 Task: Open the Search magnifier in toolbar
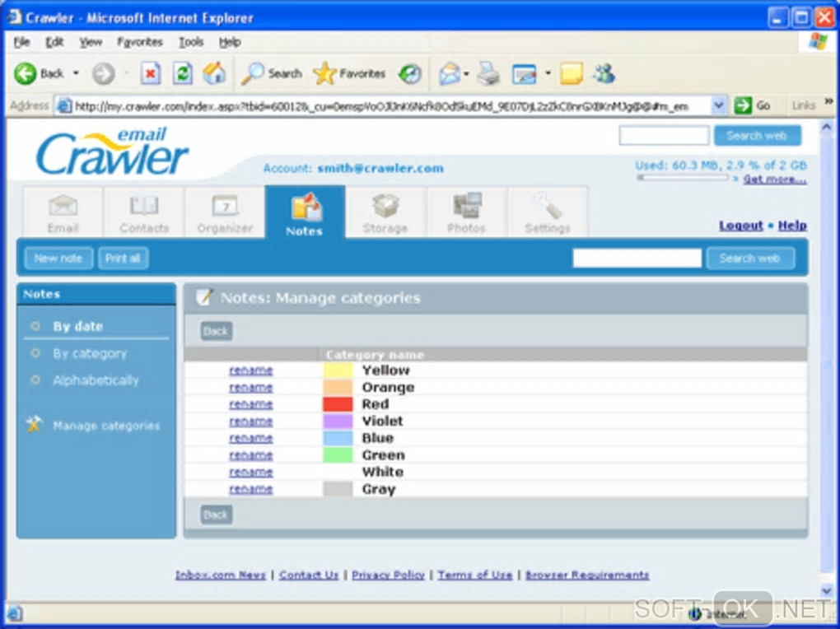coord(252,74)
